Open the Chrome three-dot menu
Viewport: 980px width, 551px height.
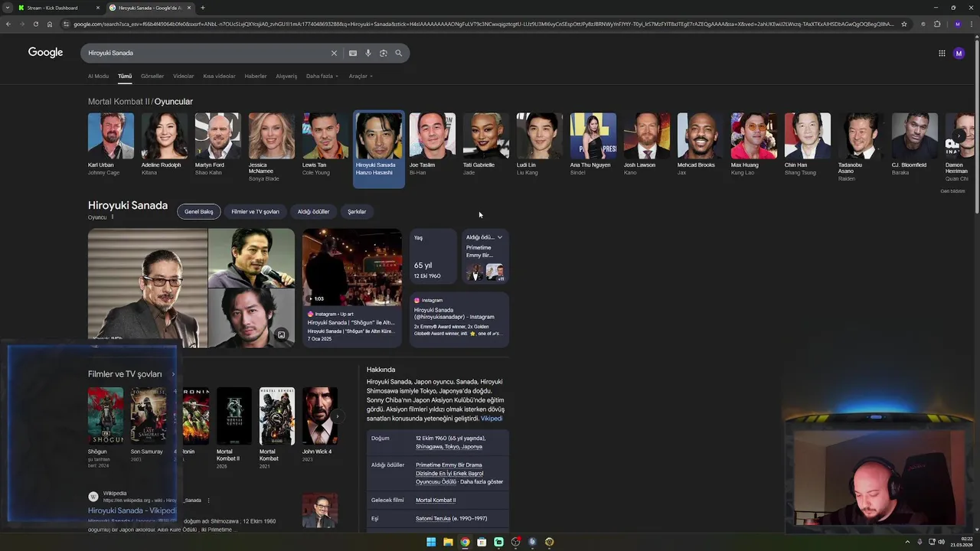click(972, 24)
